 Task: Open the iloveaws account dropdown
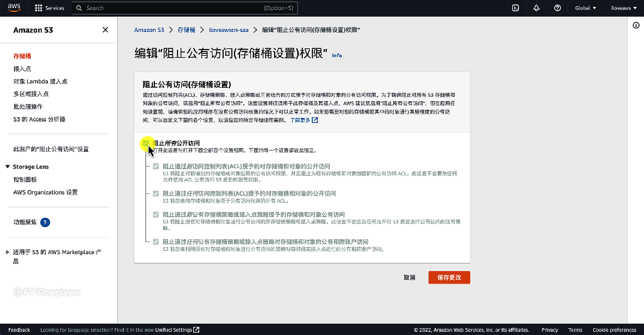point(623,8)
